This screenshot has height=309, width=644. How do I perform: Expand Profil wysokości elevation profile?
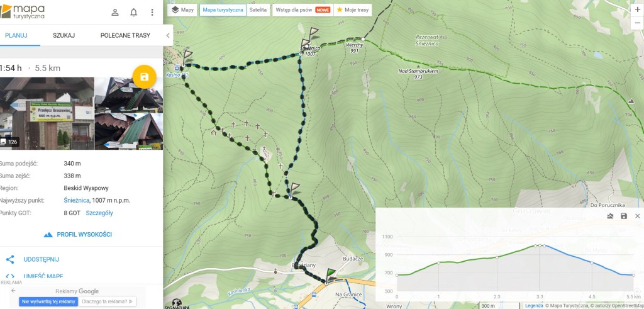[77, 235]
